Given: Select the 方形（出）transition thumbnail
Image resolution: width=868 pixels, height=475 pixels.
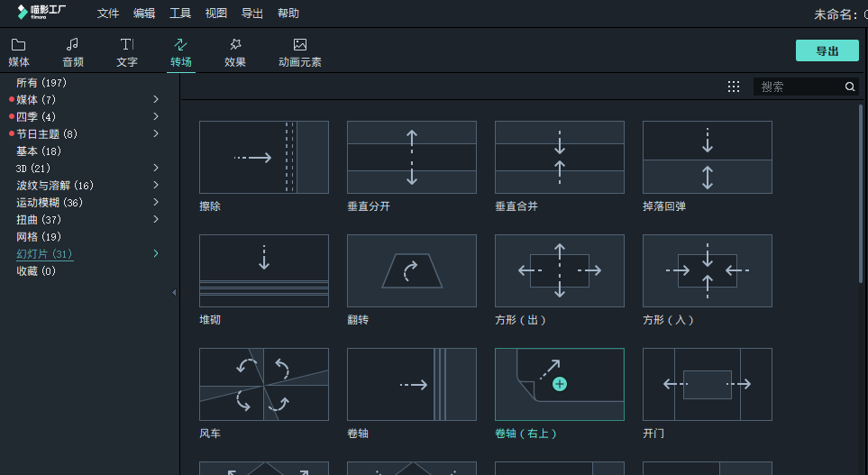Looking at the screenshot, I should tap(560, 270).
